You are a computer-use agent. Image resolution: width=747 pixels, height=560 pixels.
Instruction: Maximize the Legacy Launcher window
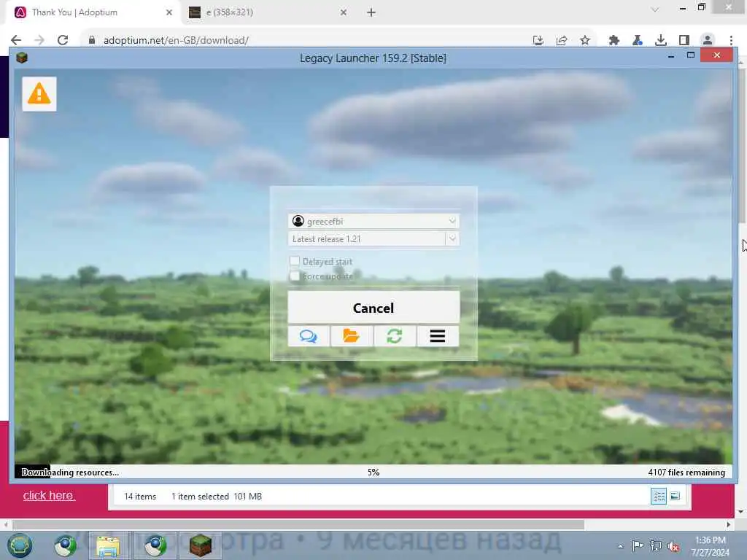point(691,55)
